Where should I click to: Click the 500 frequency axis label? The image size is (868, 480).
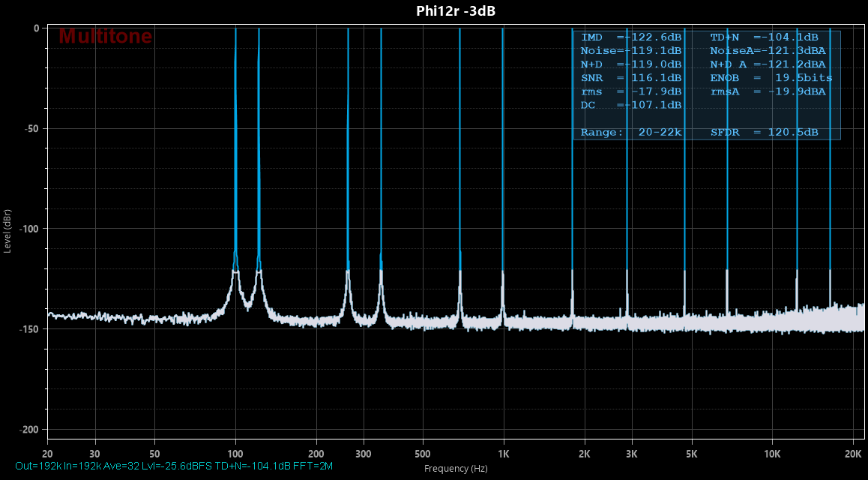click(422, 454)
